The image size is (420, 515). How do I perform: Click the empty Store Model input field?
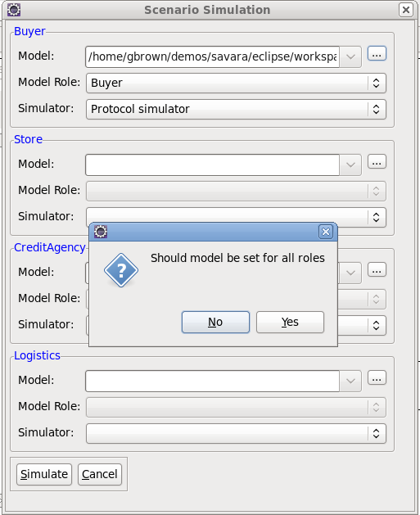coord(212,165)
